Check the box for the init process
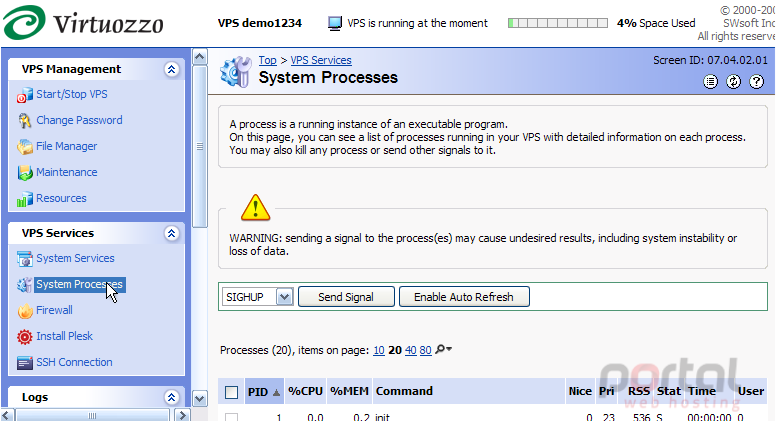 point(231,418)
